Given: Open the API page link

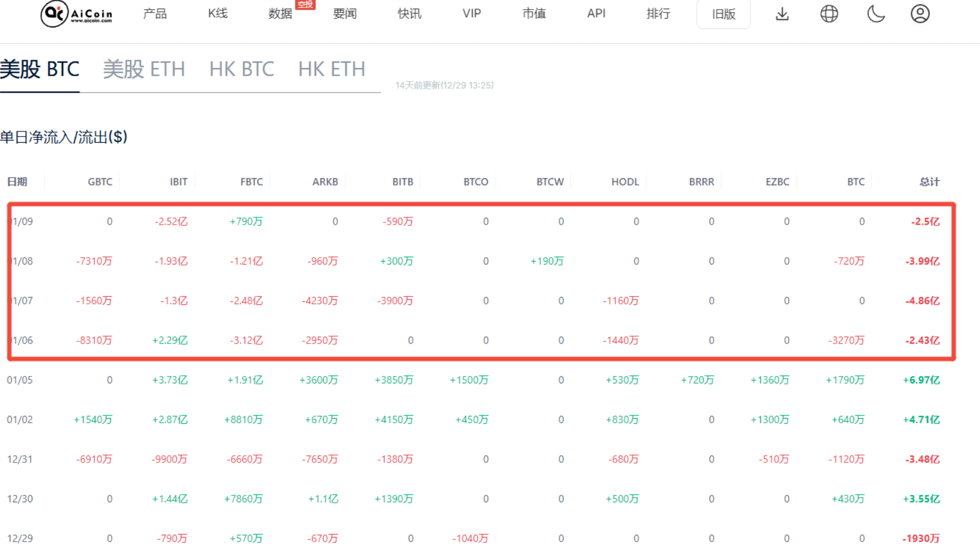Looking at the screenshot, I should [596, 14].
